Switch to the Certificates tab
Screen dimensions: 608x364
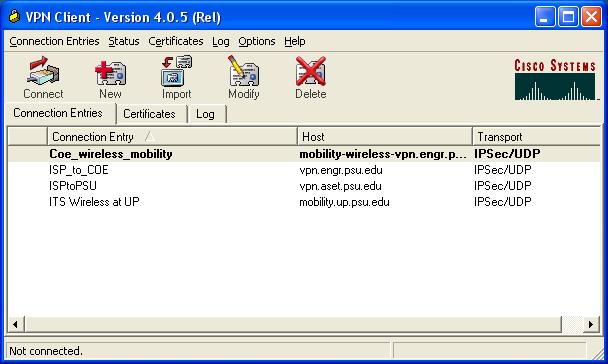(149, 114)
